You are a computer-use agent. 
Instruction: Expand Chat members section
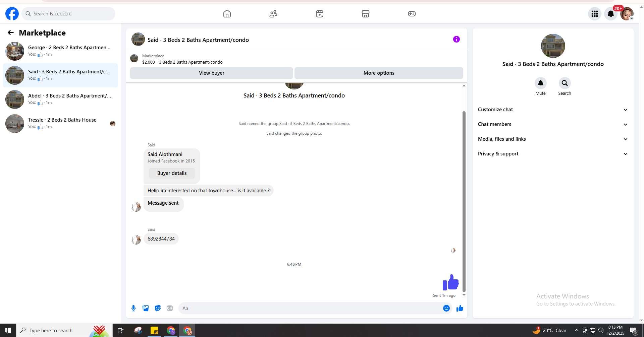tap(553, 124)
